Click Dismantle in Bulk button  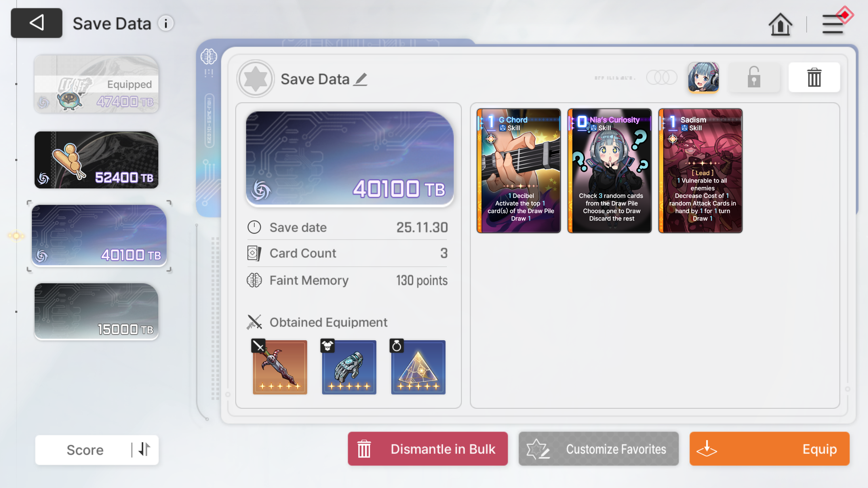428,449
